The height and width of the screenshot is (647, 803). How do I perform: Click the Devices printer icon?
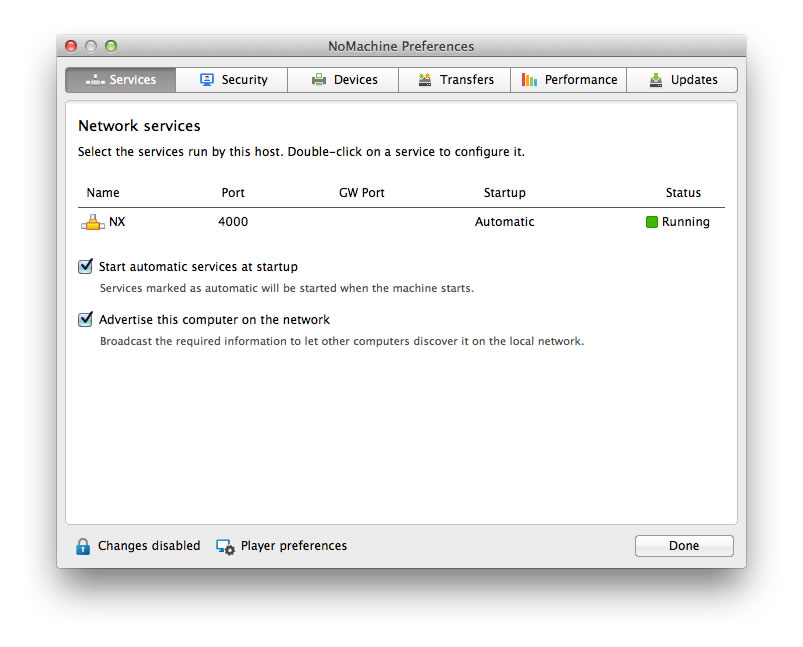pos(319,79)
